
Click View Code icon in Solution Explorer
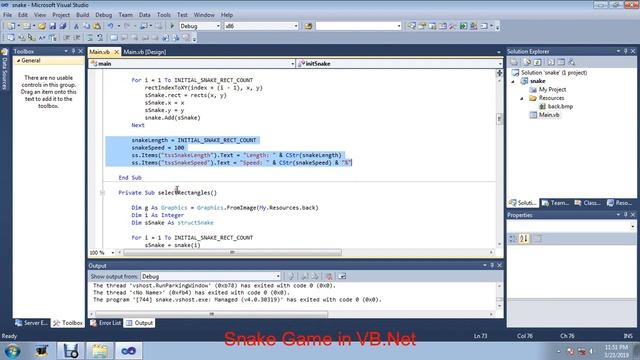[x=551, y=62]
